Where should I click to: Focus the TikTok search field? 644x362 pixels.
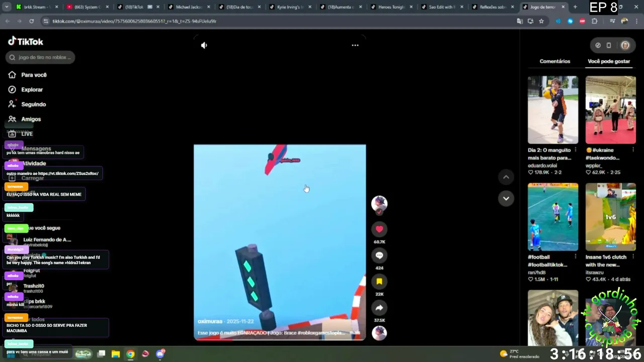pos(40,57)
